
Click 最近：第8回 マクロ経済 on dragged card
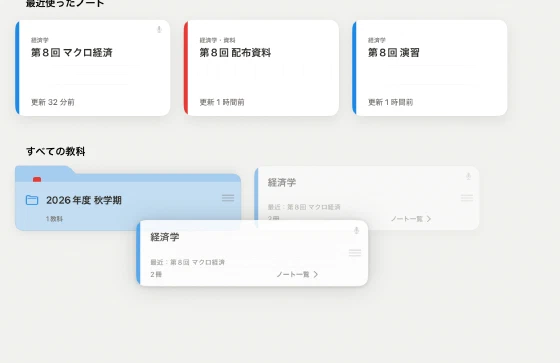(x=188, y=262)
